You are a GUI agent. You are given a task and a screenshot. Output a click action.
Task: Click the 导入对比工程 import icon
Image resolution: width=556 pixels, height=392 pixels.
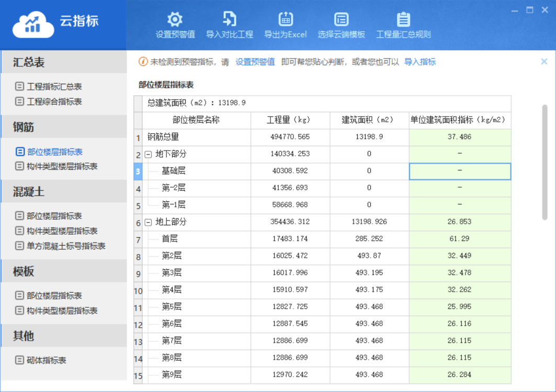(x=230, y=19)
